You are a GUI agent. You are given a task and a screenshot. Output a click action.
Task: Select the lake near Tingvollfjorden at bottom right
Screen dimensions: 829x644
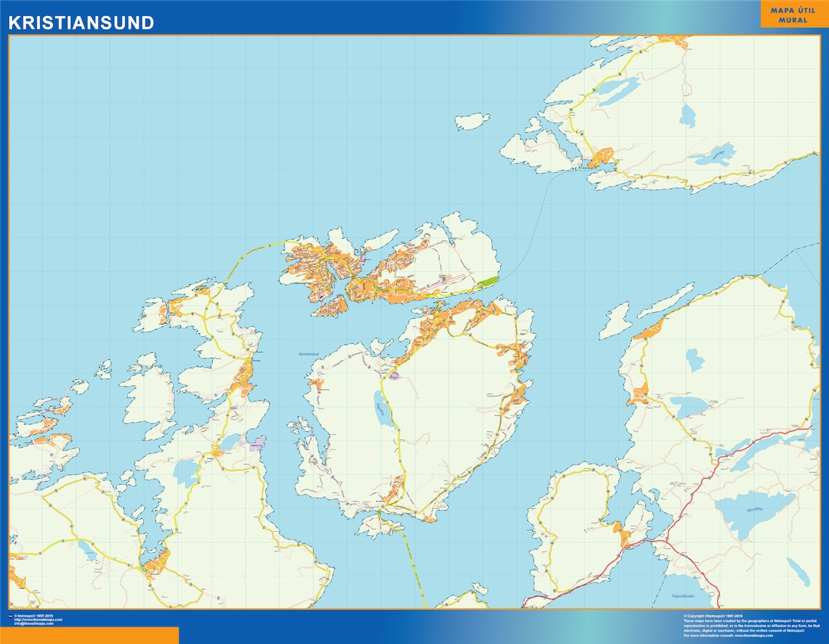click(x=798, y=571)
